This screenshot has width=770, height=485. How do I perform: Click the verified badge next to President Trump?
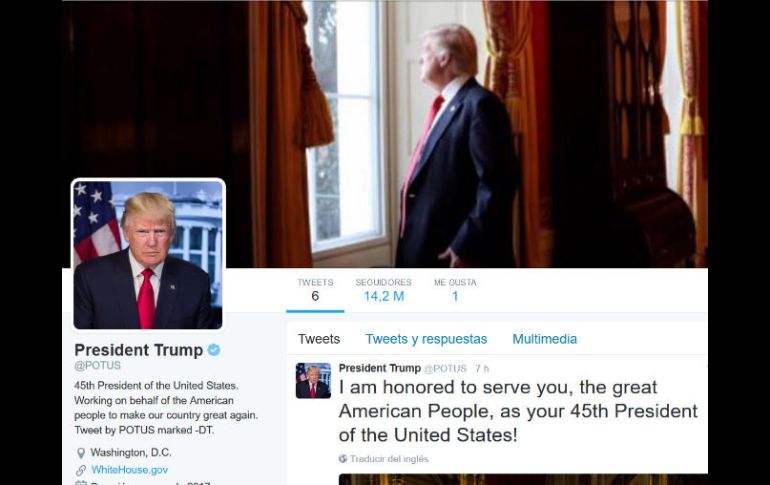coord(214,350)
